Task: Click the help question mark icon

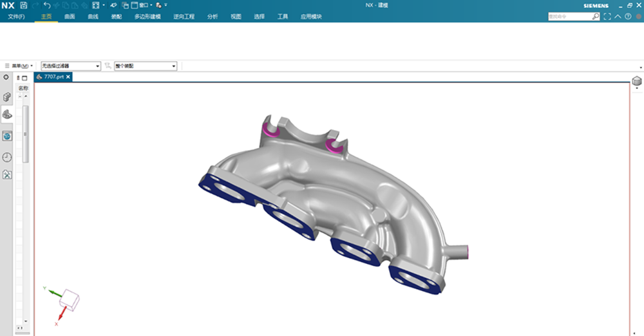Action: 628,17
